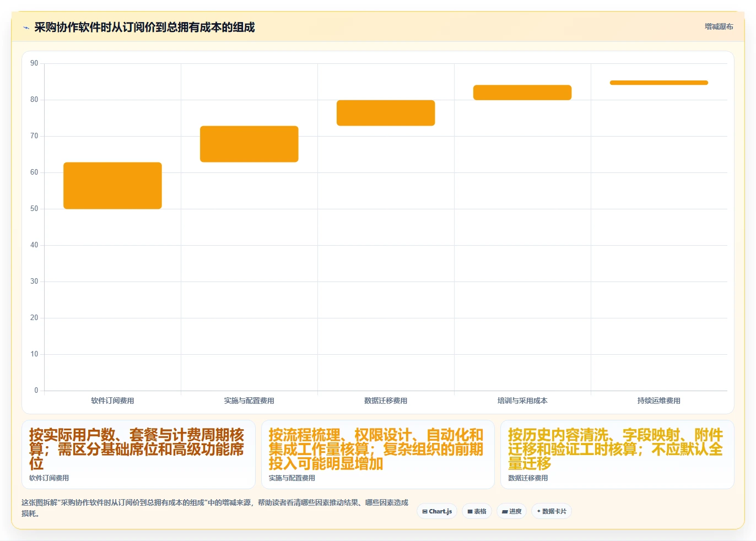This screenshot has width=756, height=541.
Task: Click the 实施与配置费用 caption in the second card
Action: [x=292, y=478]
